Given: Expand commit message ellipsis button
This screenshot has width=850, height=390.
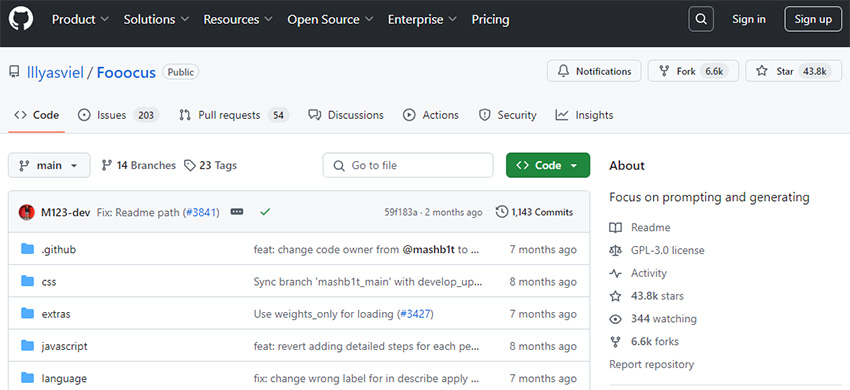Looking at the screenshot, I should [x=237, y=212].
